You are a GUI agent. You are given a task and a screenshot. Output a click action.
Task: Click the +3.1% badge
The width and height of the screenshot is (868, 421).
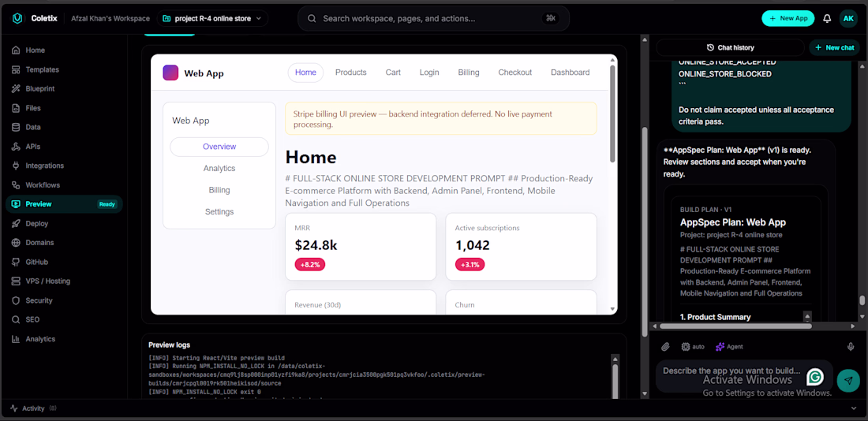tap(470, 265)
